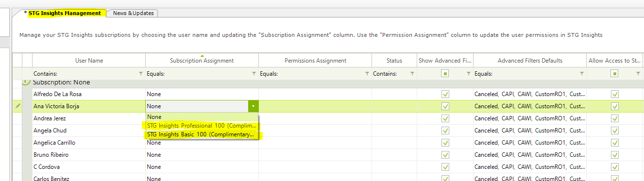The width and height of the screenshot is (644, 181).
Task: Switch to the STG Insights Management tab
Action: [x=64, y=13]
